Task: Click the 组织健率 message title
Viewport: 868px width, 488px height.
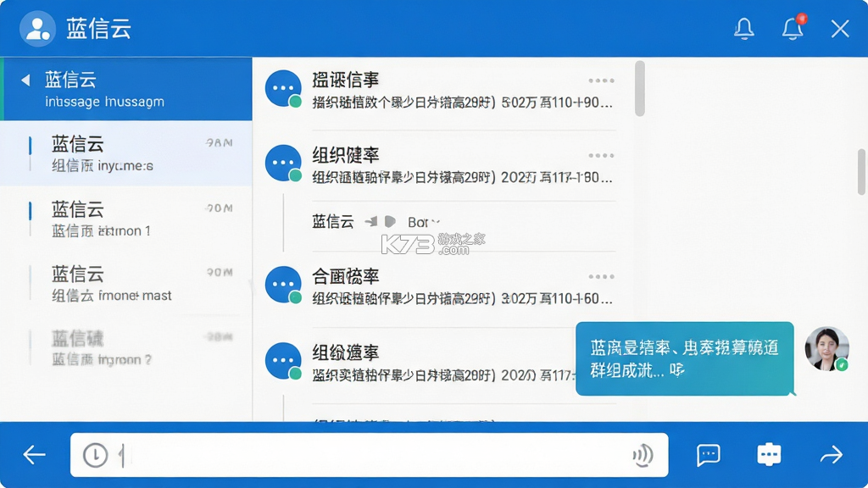Action: coord(346,155)
